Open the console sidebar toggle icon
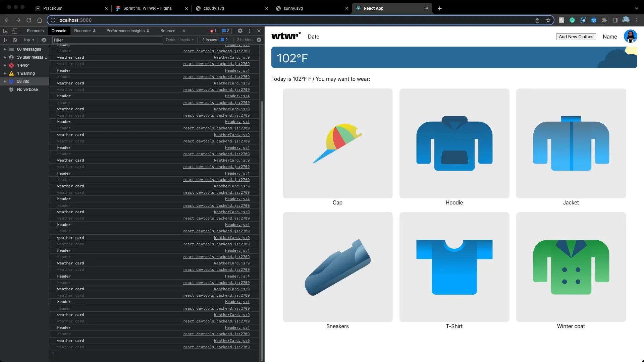Viewport: 644px width, 362px height. click(6, 40)
